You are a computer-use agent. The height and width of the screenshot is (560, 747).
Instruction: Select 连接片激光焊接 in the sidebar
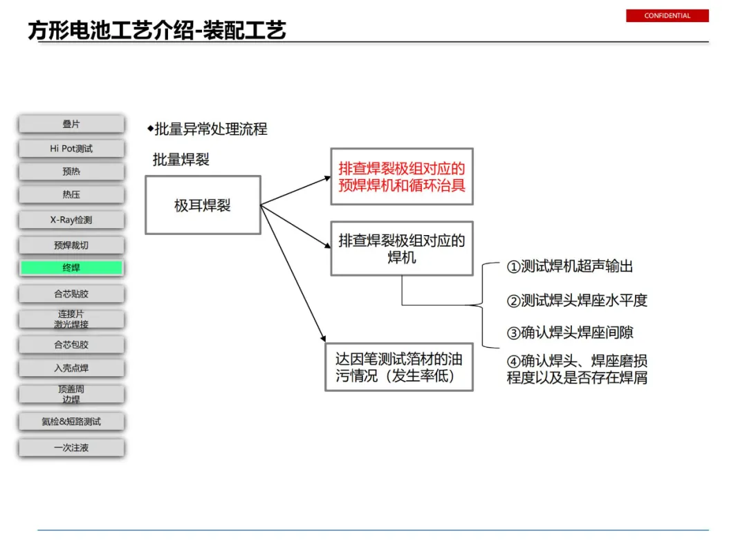(71, 319)
